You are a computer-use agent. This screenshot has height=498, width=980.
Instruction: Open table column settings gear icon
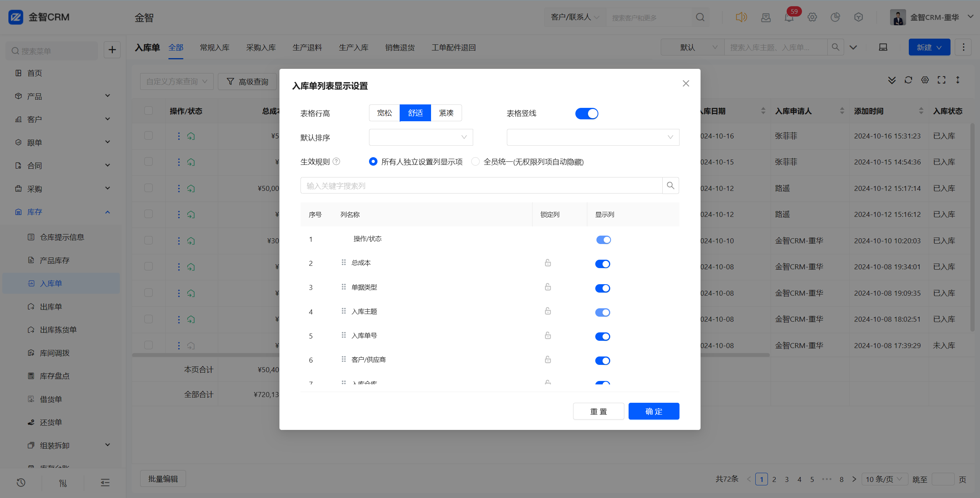925,80
